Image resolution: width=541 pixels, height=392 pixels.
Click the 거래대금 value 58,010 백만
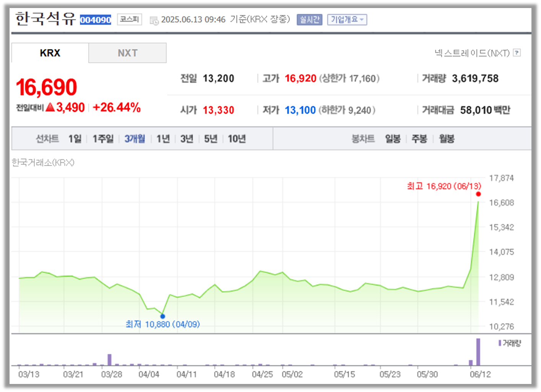click(485, 110)
